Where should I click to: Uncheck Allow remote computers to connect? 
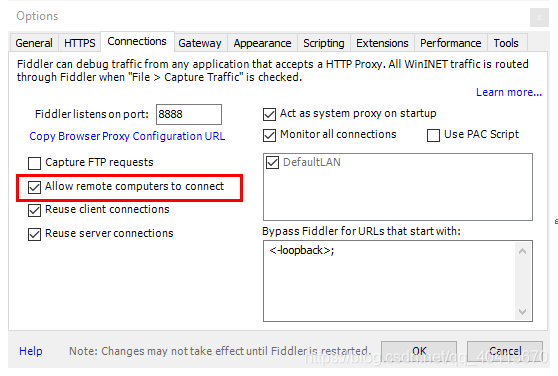(x=35, y=187)
